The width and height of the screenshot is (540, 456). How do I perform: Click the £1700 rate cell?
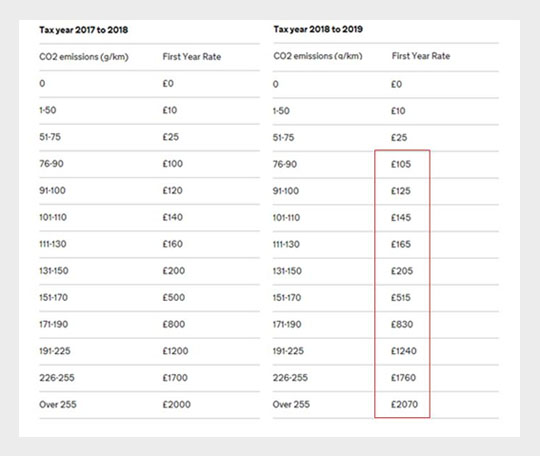coord(175,377)
